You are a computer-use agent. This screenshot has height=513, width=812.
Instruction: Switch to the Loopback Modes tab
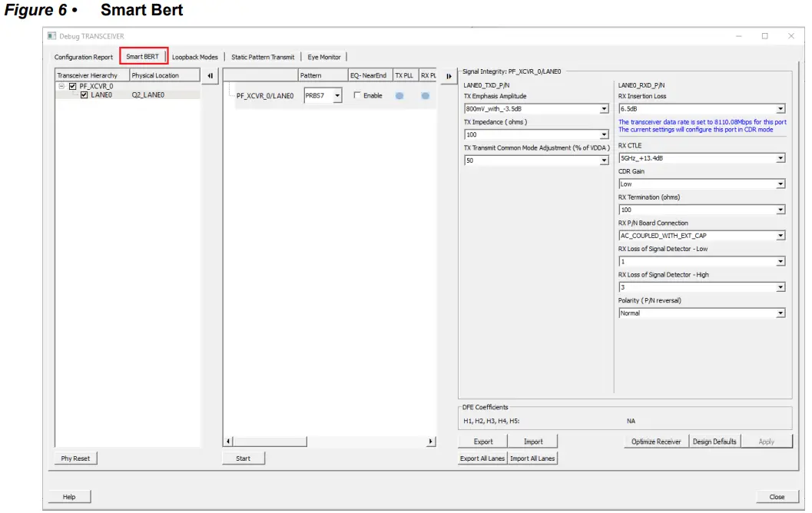coord(194,56)
